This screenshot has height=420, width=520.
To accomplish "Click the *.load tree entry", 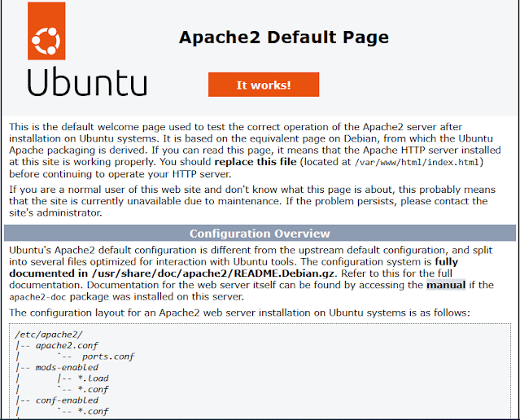I will (94, 378).
